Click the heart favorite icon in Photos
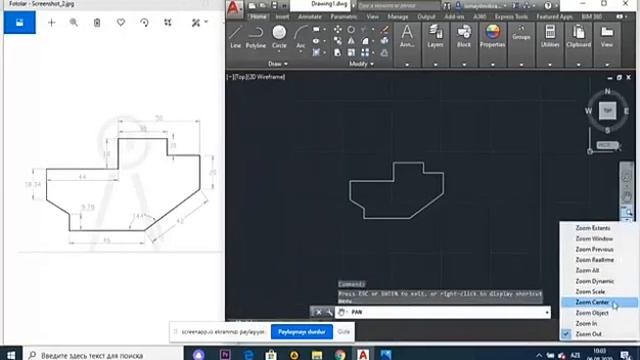 [x=121, y=22]
